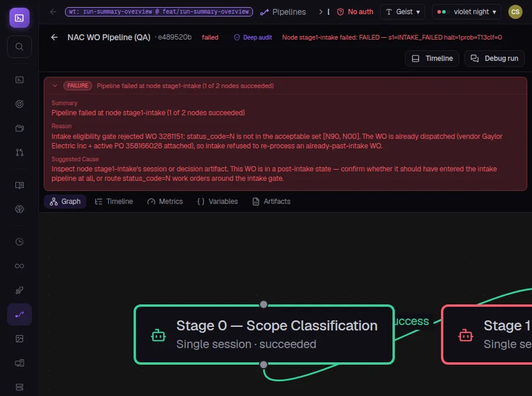532x396 pixels.
Task: Click the breadcrumb chevron after Pipelines
Action: click(320, 12)
